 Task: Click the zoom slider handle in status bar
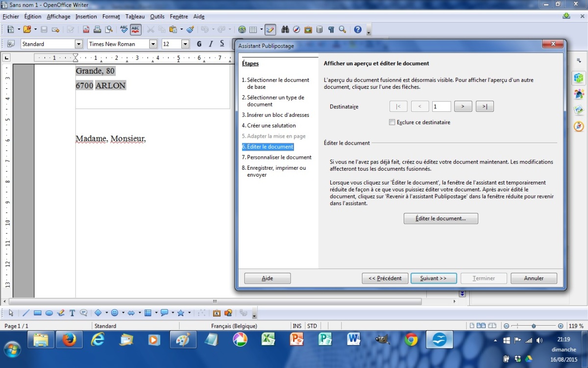pos(534,326)
